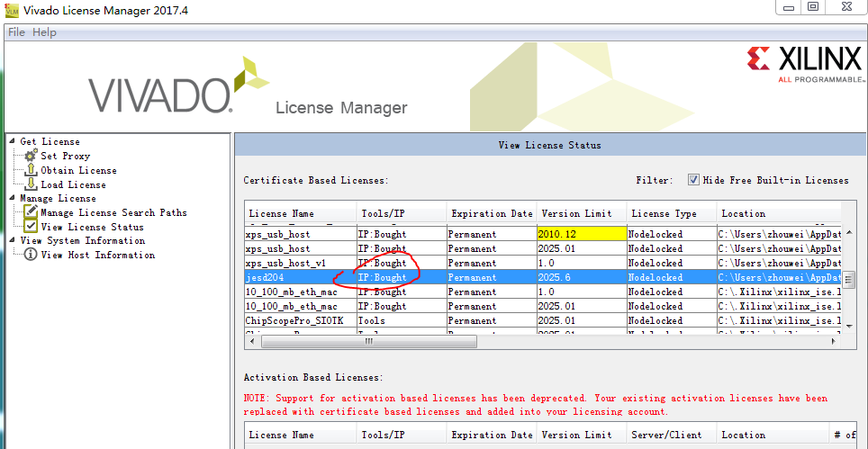
Task: Click Server/Client header in activation table
Action: point(671,436)
